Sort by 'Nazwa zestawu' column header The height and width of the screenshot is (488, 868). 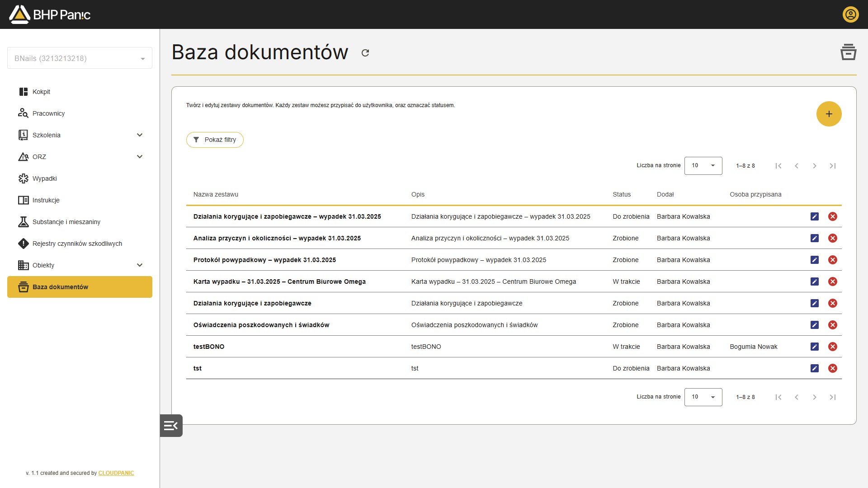(216, 194)
